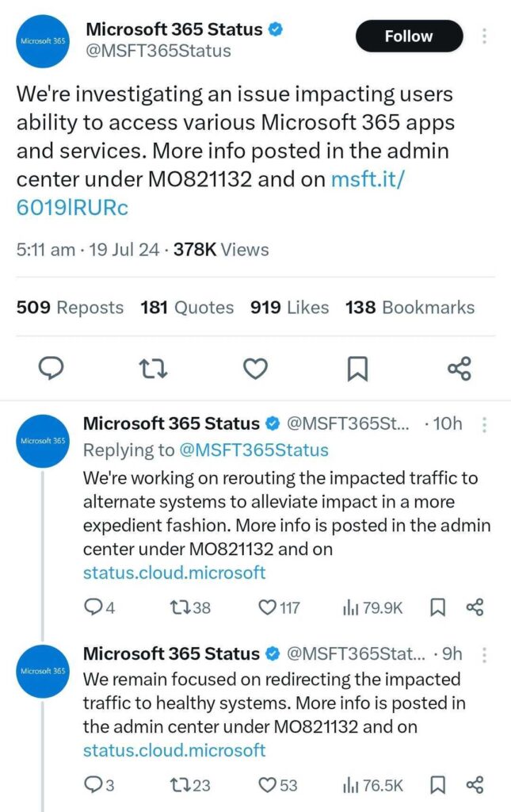This screenshot has width=511, height=812.
Task: View the 181 Quotes list
Action: coord(187,308)
